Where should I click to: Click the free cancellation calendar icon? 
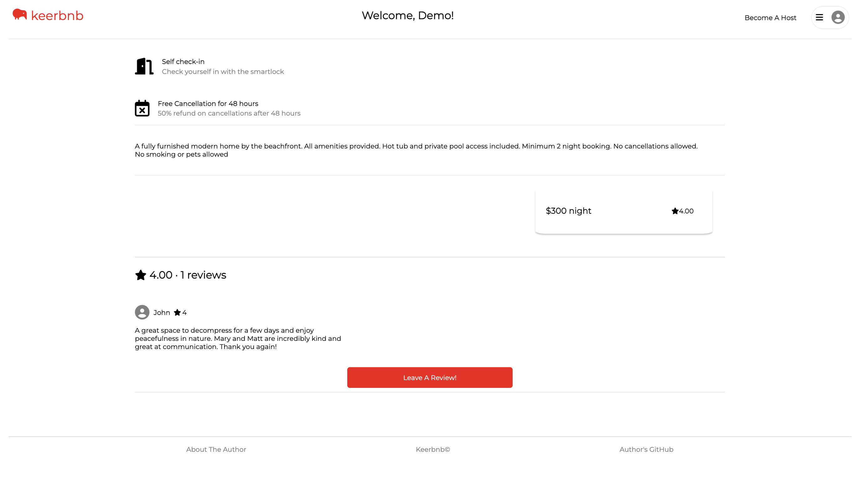142,108
